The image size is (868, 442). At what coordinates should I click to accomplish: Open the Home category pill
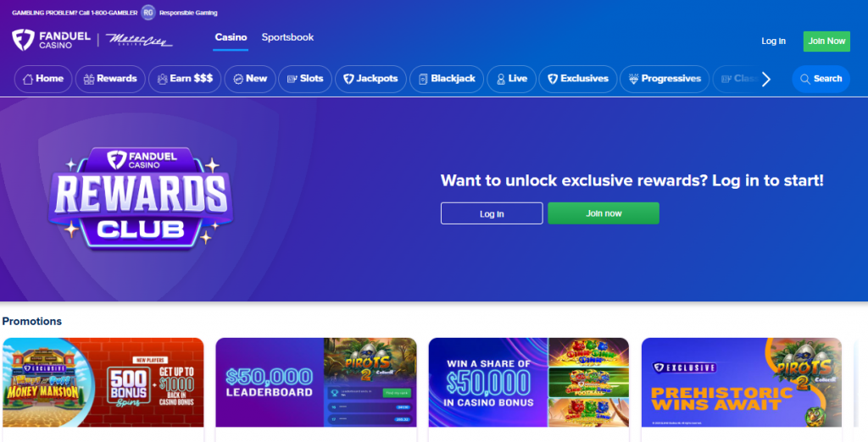pyautogui.click(x=43, y=79)
